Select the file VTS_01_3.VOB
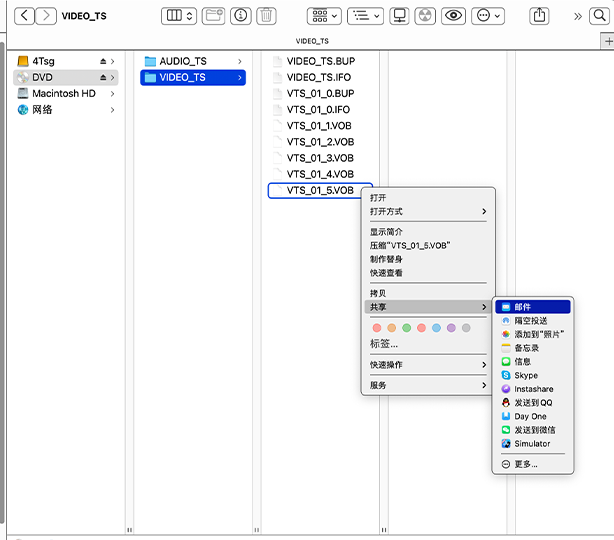 (321, 158)
